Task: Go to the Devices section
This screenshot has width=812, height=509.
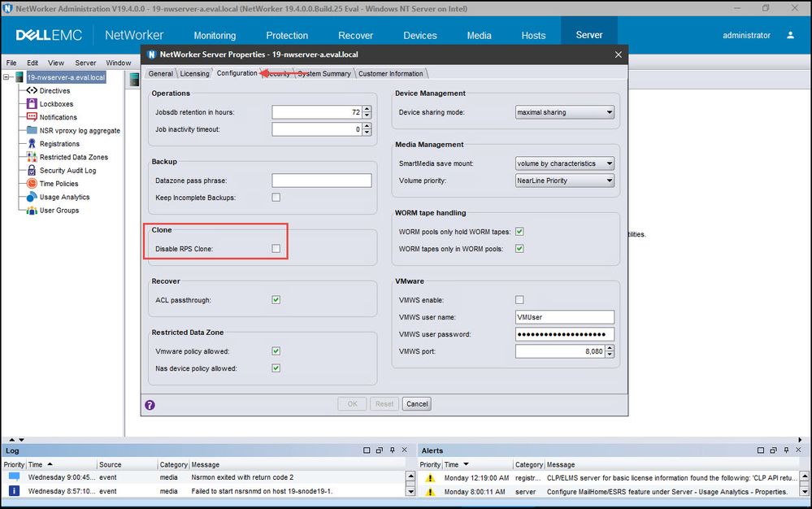Action: coord(420,35)
